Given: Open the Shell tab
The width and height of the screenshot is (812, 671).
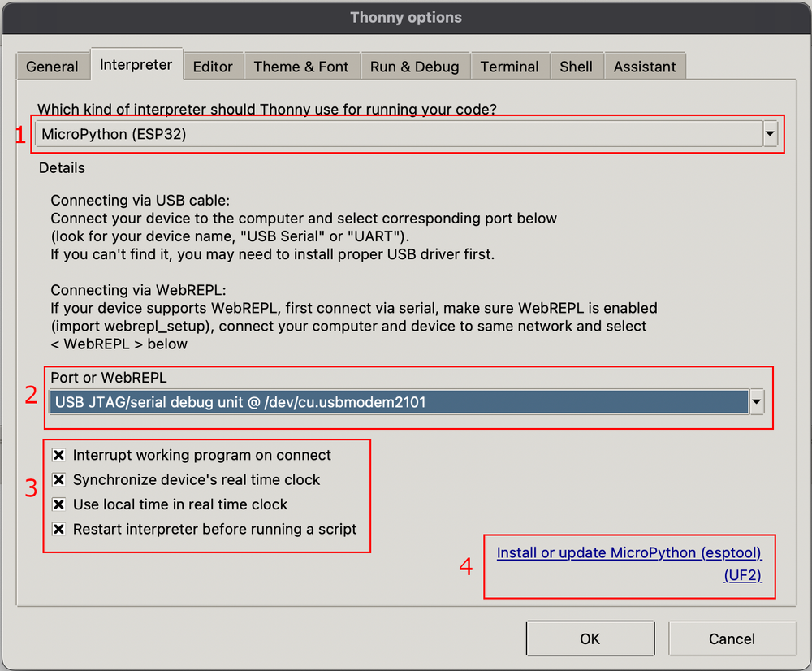Looking at the screenshot, I should pyautogui.click(x=577, y=66).
